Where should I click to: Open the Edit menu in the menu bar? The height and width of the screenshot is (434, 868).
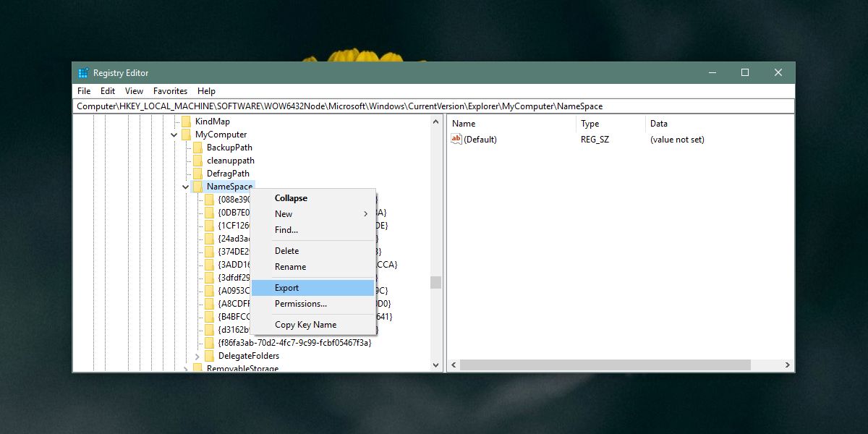click(x=108, y=91)
